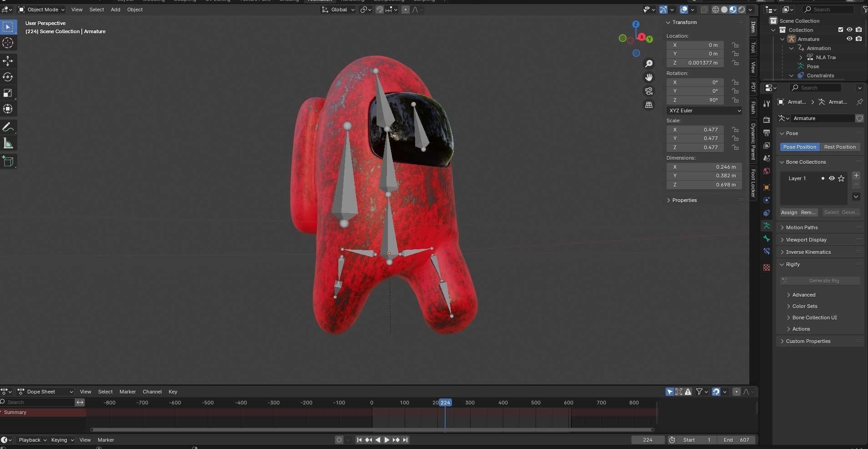This screenshot has width=868, height=449.
Task: Click the zoom view magnifier icon
Action: (x=649, y=63)
